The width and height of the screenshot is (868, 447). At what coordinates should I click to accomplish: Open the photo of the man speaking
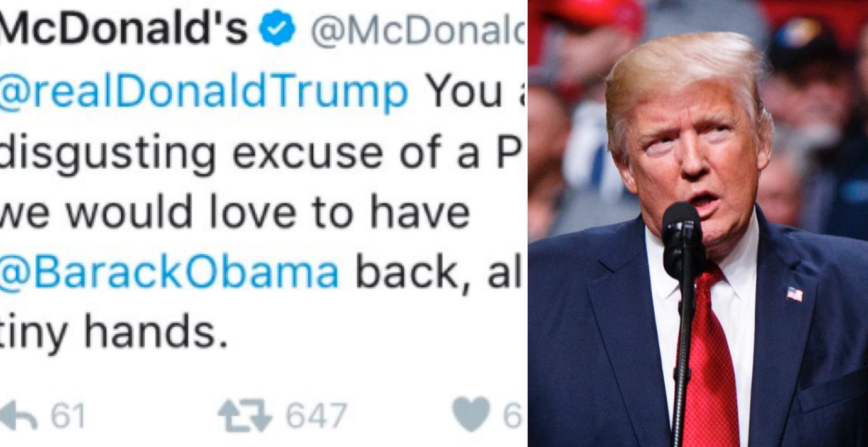tap(698, 224)
